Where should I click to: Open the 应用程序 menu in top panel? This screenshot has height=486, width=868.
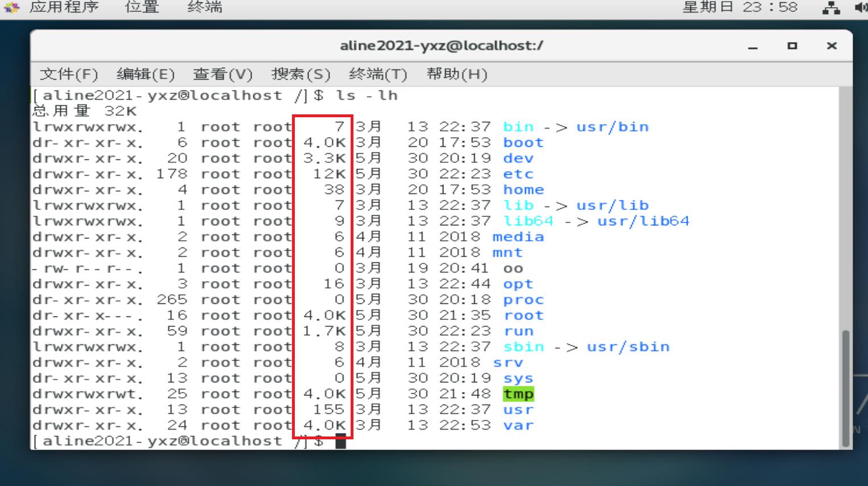pos(64,7)
